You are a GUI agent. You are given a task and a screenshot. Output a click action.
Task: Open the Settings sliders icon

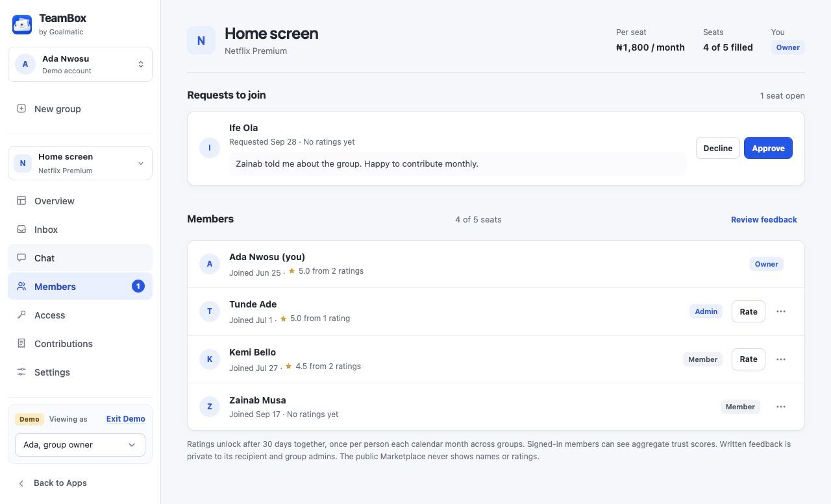point(21,372)
